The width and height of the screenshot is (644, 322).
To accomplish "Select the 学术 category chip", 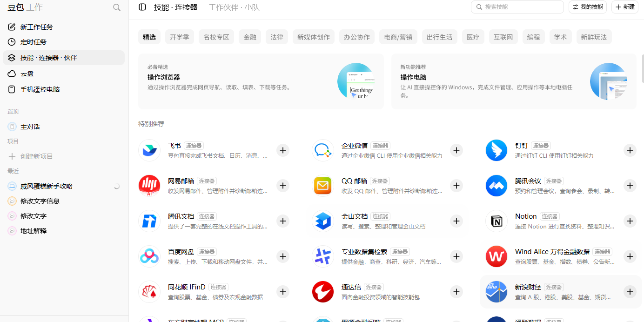I will click(561, 37).
